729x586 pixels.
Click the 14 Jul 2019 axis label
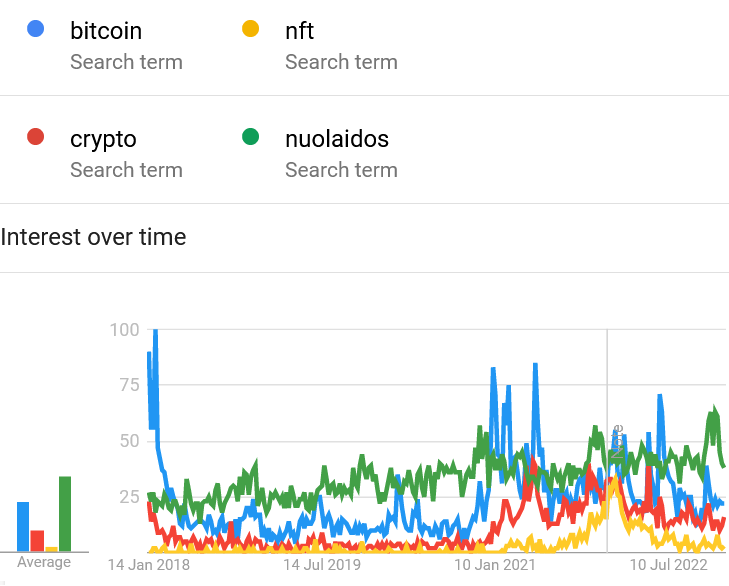pyautogui.click(x=322, y=565)
